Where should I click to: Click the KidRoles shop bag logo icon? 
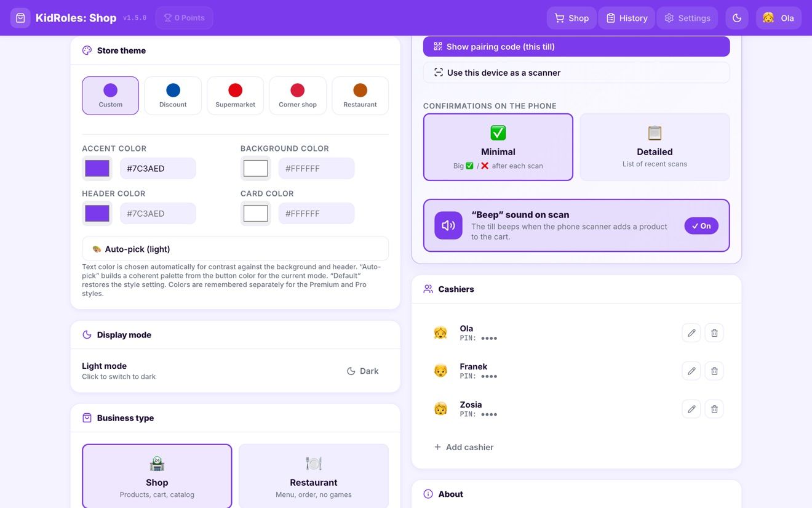coord(20,18)
